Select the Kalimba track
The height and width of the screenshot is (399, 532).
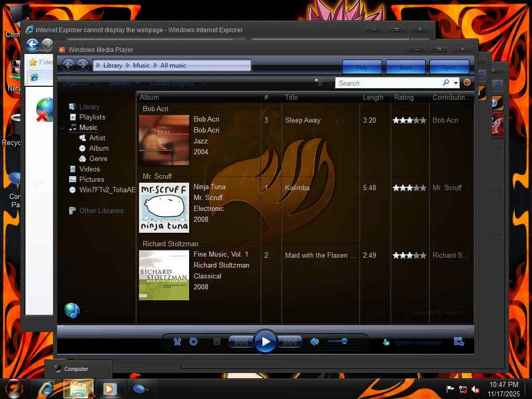click(297, 188)
